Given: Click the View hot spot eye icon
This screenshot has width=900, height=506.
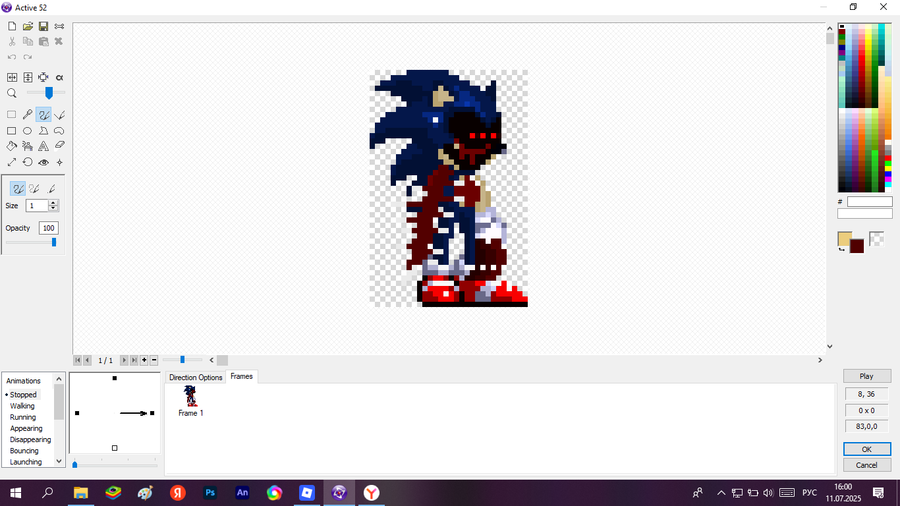Looking at the screenshot, I should pyautogui.click(x=44, y=162).
